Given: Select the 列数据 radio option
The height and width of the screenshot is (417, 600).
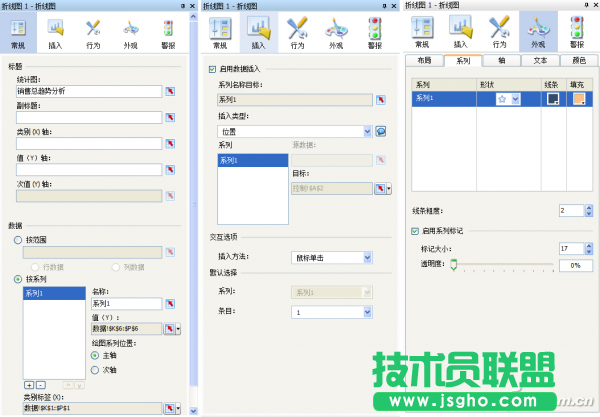Looking at the screenshot, I should [x=116, y=267].
